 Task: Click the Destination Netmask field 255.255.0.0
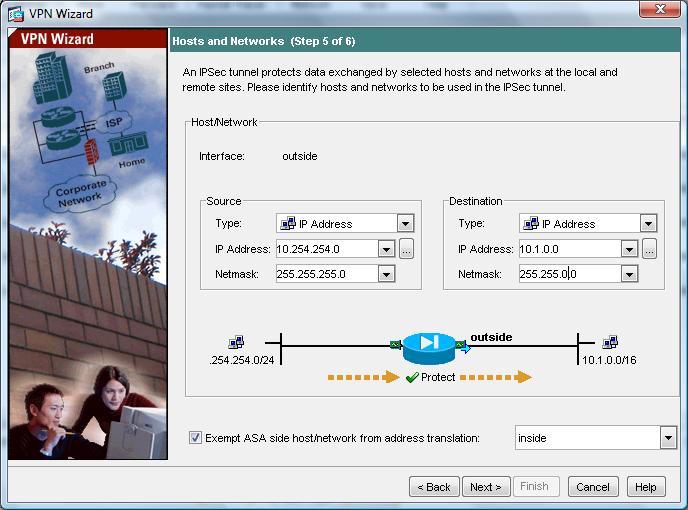tap(570, 274)
